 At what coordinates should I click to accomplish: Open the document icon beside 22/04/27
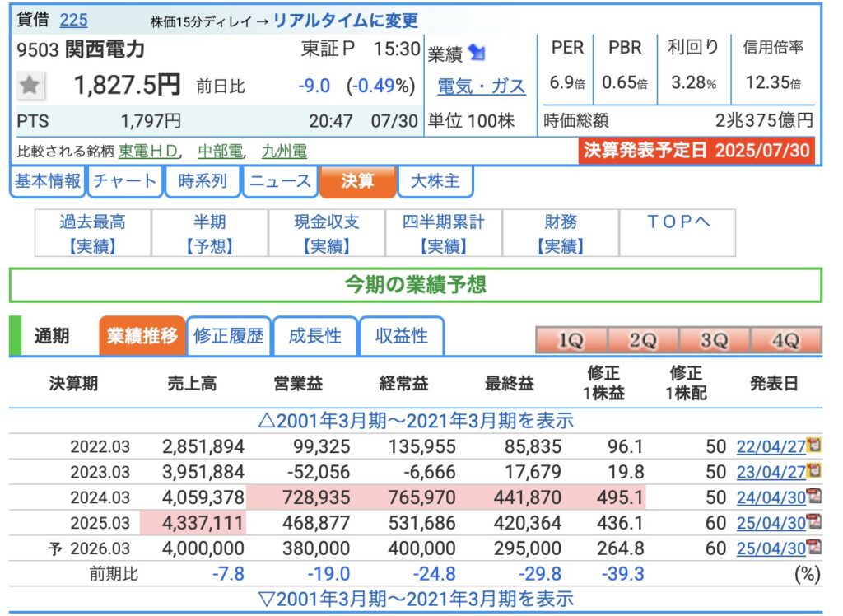(x=814, y=446)
